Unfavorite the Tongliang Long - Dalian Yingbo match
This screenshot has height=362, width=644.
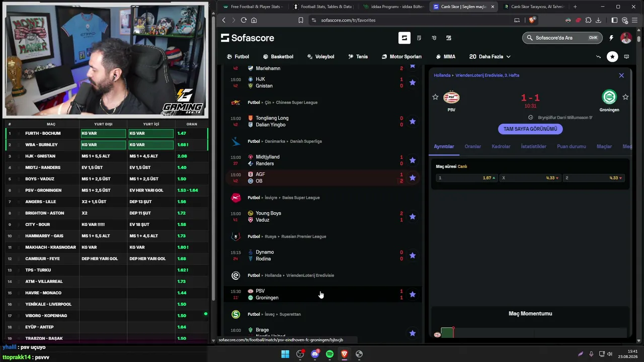413,121
